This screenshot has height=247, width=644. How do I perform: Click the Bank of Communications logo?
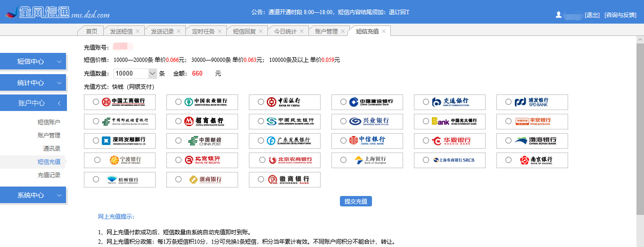click(450, 102)
